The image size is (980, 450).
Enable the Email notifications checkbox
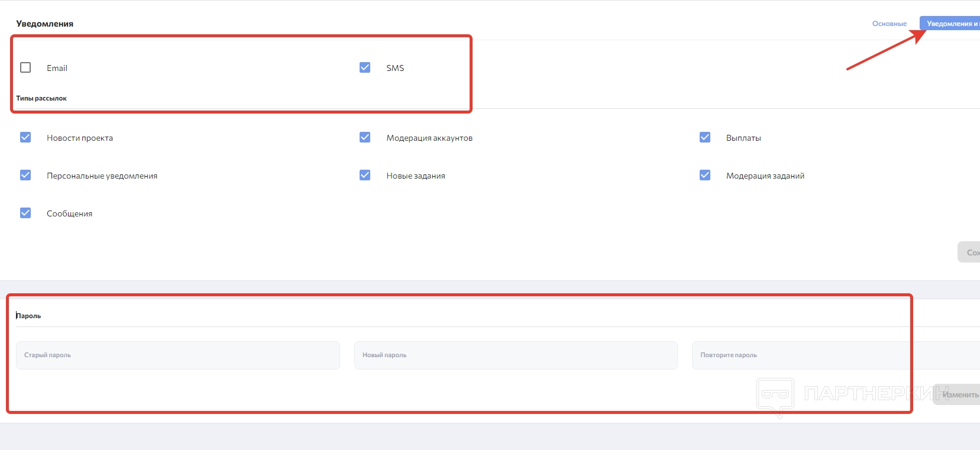25,67
